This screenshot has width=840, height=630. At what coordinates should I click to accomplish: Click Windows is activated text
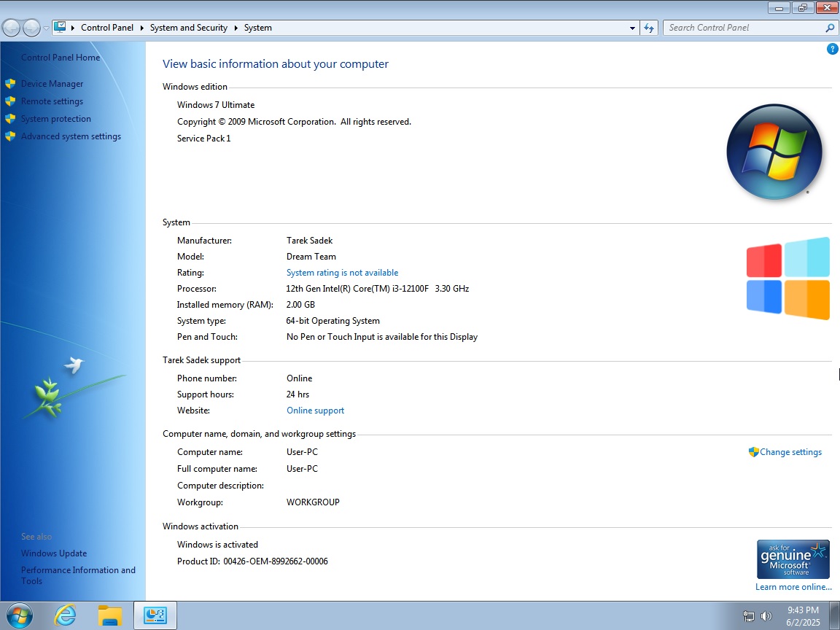click(x=217, y=545)
